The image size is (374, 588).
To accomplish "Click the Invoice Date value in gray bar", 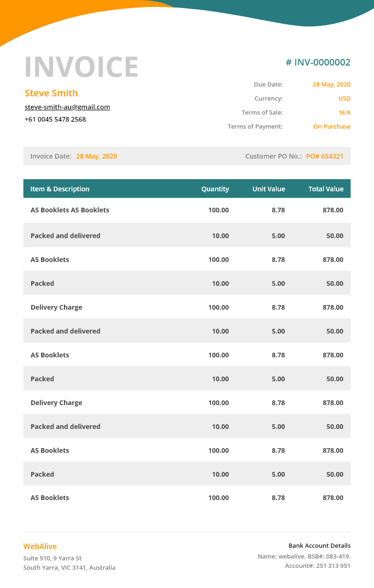I will point(96,156).
